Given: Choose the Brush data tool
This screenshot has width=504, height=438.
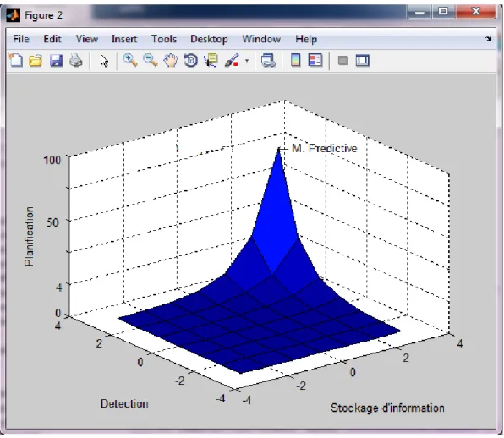Looking at the screenshot, I should coord(232,60).
